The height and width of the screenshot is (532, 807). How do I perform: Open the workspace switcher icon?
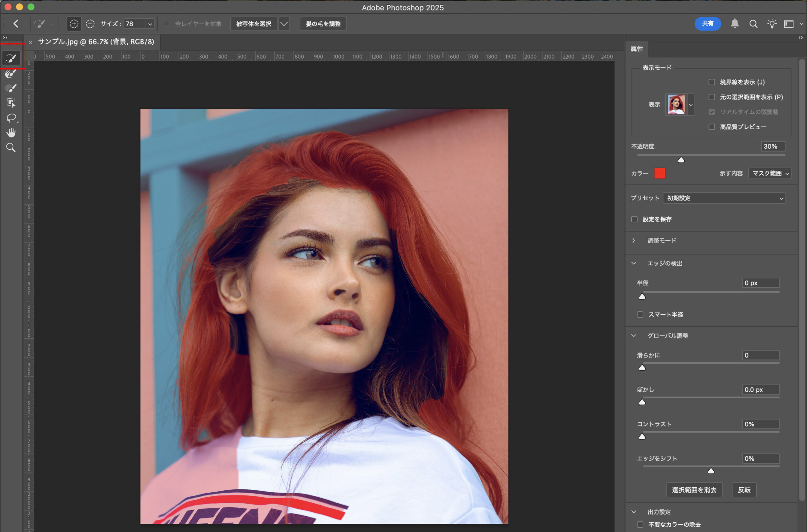point(789,24)
